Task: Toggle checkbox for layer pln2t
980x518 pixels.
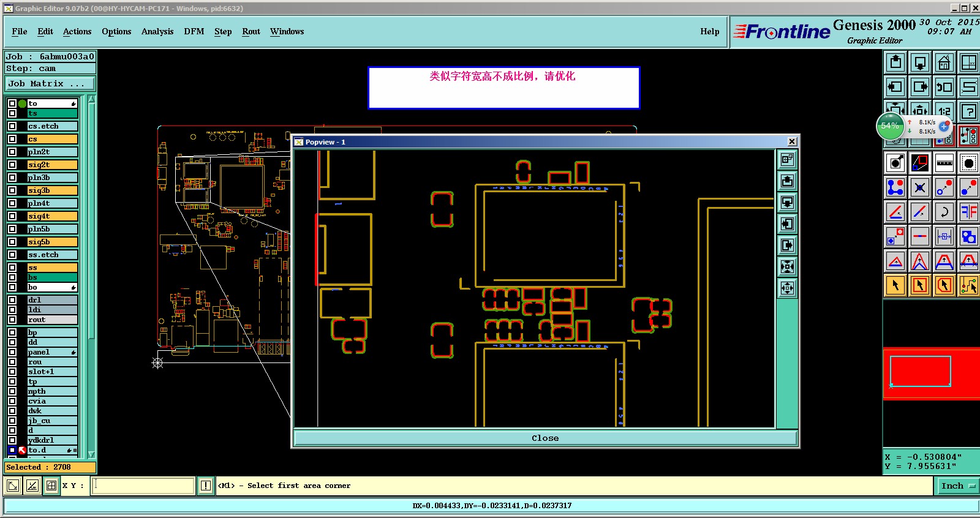Action: click(x=12, y=152)
